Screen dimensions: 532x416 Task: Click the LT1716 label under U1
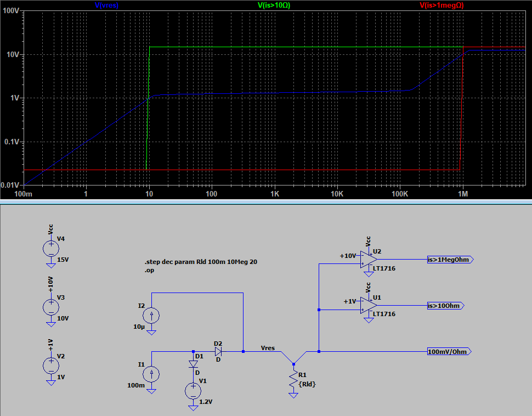pyautogui.click(x=384, y=314)
